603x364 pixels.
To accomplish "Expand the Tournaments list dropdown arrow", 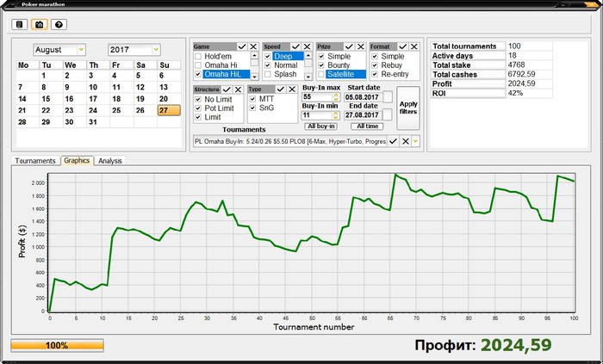I will pos(416,141).
